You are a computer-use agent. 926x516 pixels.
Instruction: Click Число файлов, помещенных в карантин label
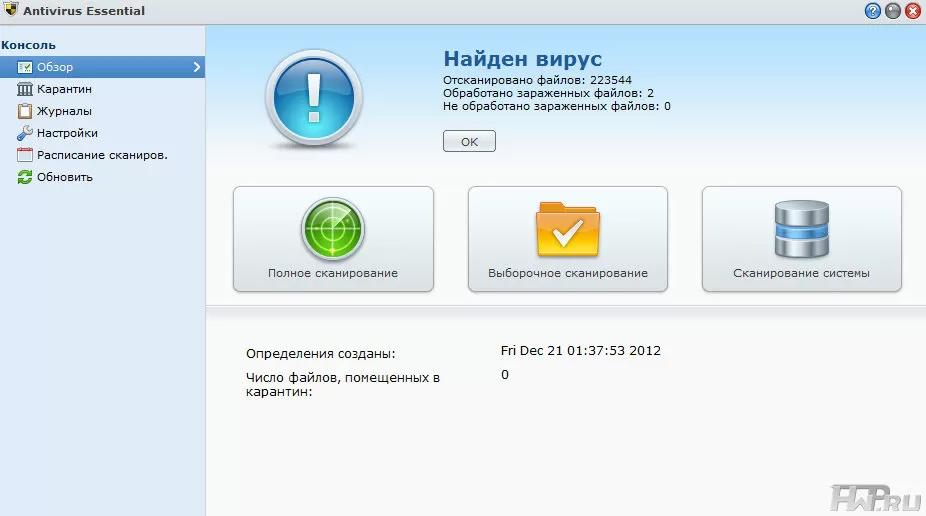343,384
